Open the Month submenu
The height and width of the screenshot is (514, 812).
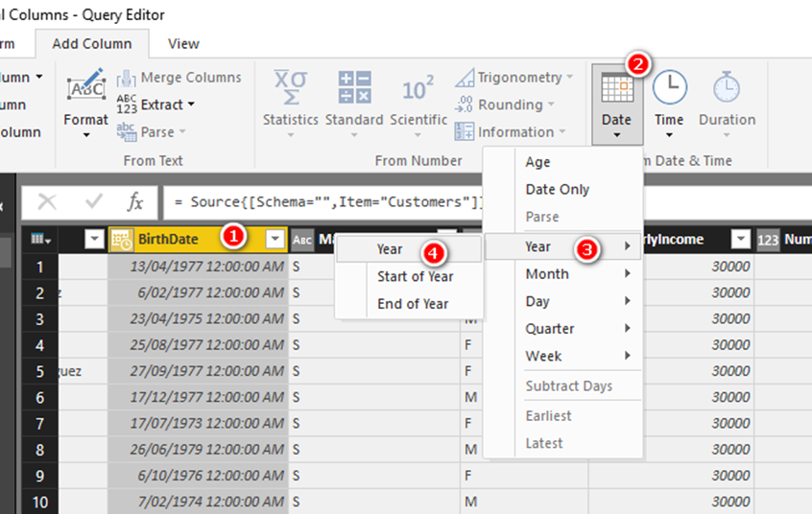pos(563,274)
